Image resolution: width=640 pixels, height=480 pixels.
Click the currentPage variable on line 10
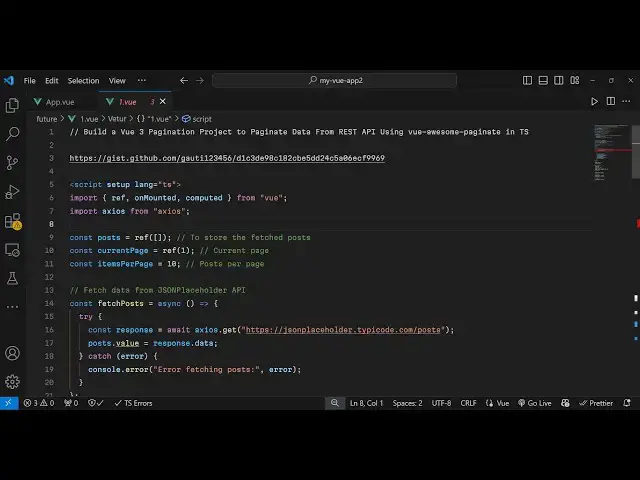coord(122,251)
